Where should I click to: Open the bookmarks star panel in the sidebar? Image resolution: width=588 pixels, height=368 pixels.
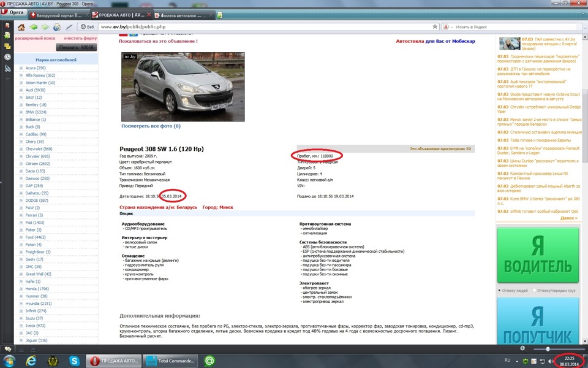(7, 36)
